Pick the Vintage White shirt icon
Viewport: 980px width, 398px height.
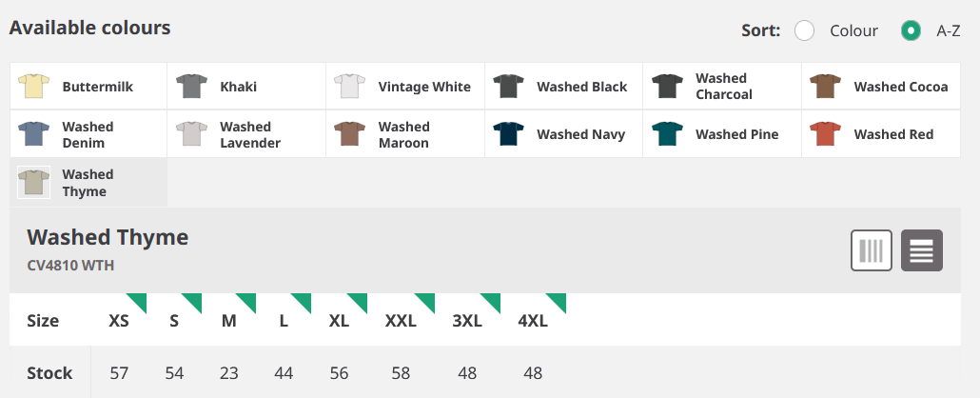[x=349, y=87]
